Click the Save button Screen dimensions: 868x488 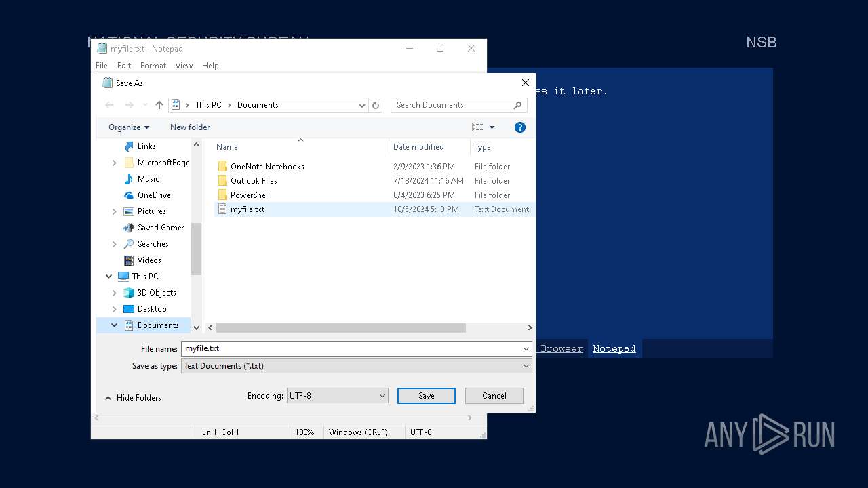[427, 396]
